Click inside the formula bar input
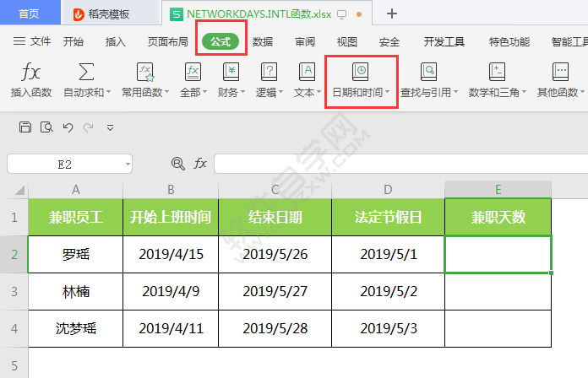588x378 pixels. (x=400, y=164)
